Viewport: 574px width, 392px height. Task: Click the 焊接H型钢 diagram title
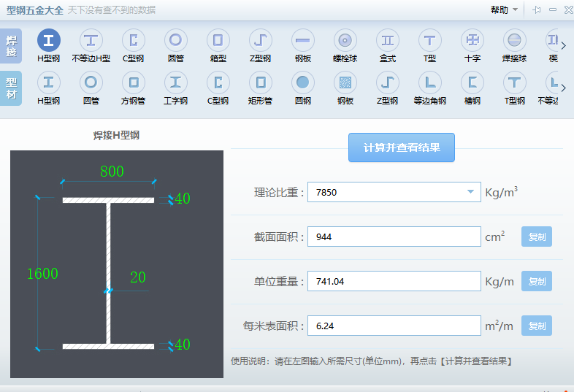pyautogui.click(x=116, y=136)
